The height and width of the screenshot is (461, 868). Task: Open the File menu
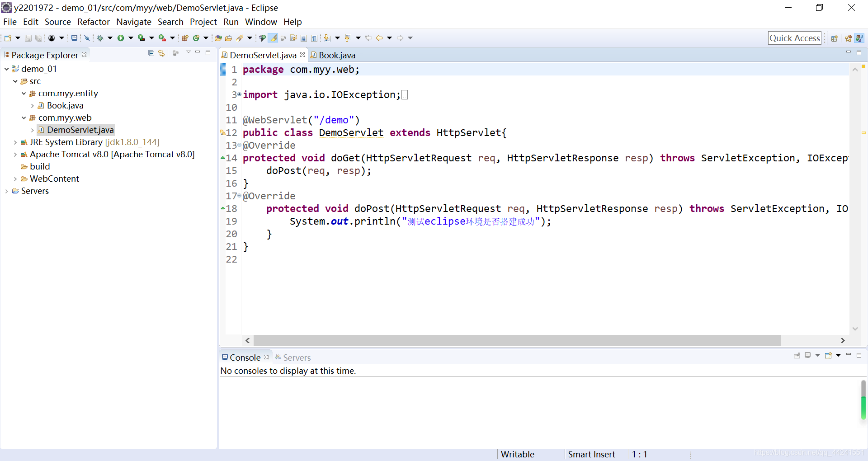coord(9,22)
